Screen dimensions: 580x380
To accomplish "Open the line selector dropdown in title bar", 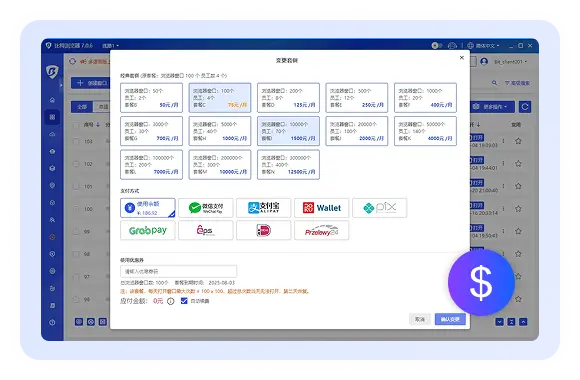I will (111, 46).
